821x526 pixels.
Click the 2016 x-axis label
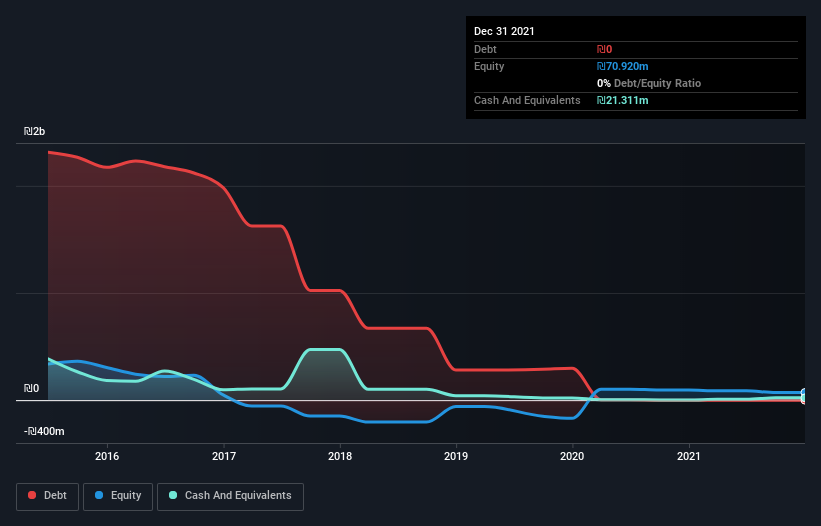pos(107,456)
